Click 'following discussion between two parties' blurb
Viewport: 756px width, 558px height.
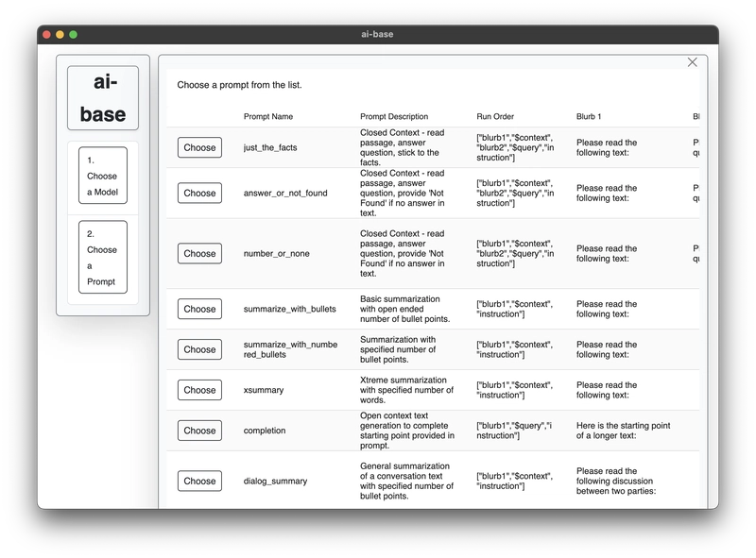(x=616, y=481)
